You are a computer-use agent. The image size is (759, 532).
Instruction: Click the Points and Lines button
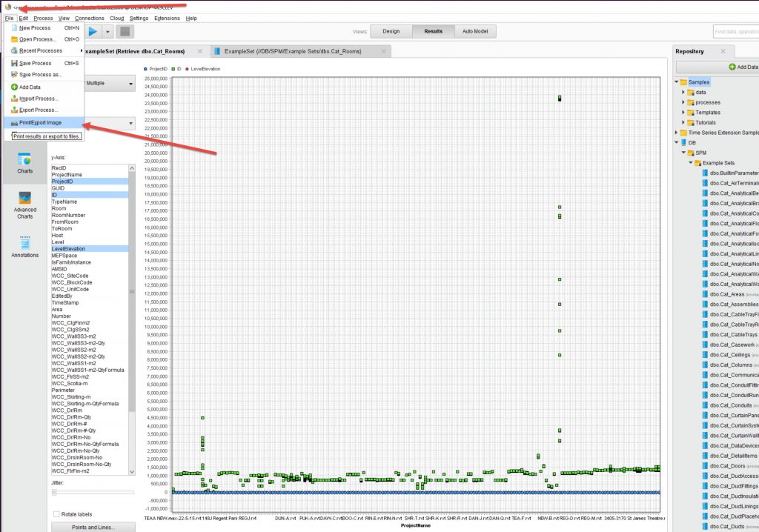click(x=93, y=527)
